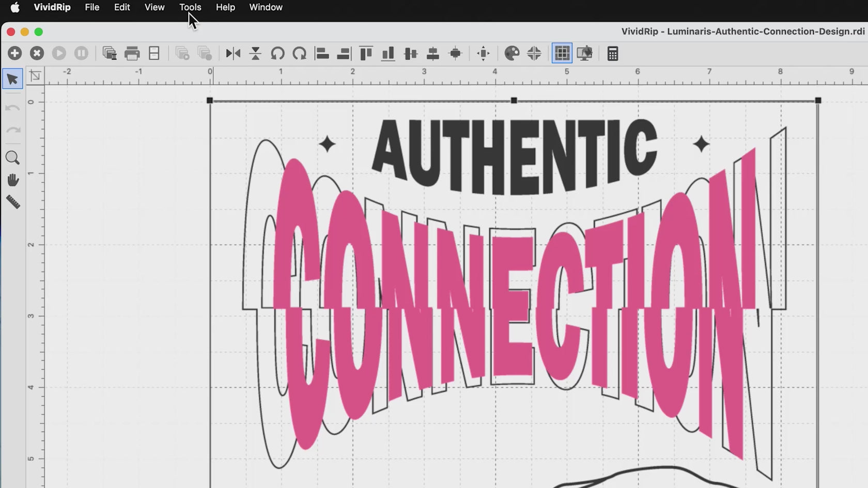Flip the design horizontally

233,53
